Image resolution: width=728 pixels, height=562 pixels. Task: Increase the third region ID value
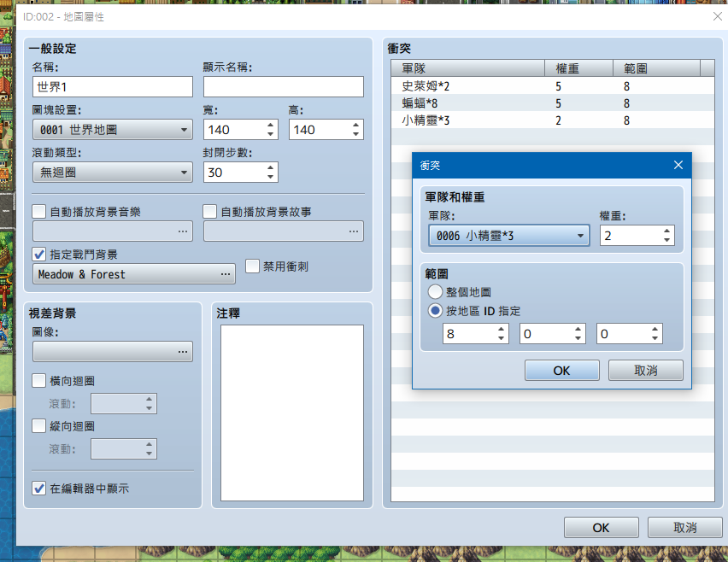point(655,329)
